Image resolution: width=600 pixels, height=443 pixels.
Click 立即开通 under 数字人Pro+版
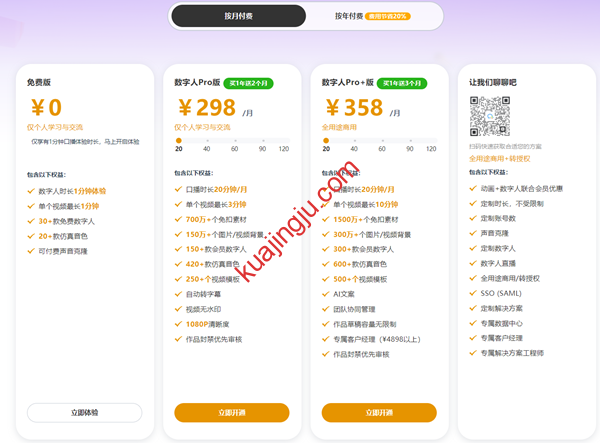(379, 413)
